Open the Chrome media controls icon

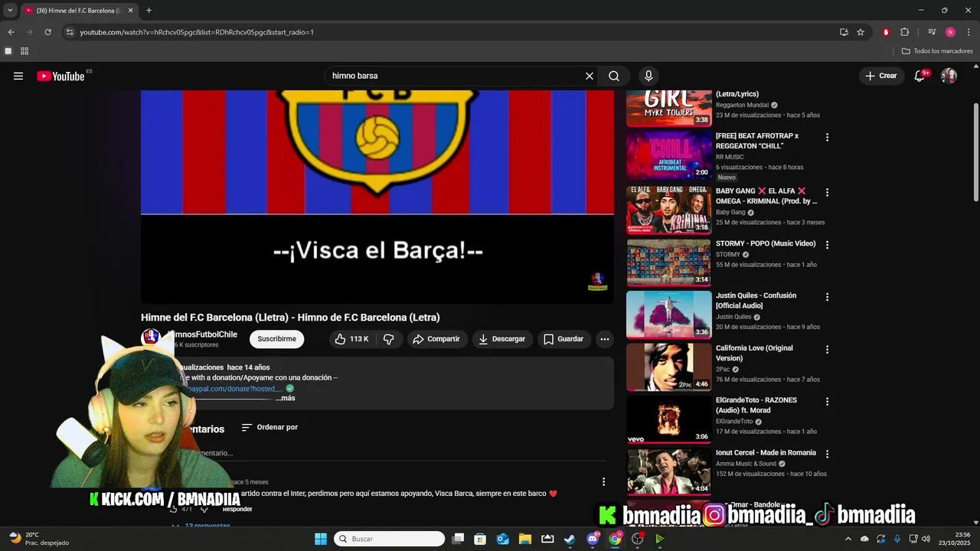[932, 32]
